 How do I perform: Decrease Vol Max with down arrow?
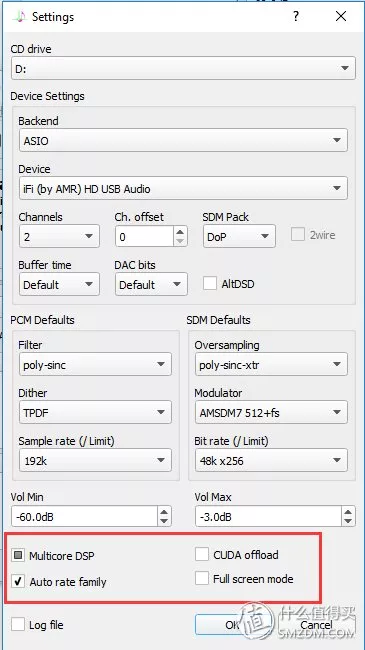tap(348, 521)
